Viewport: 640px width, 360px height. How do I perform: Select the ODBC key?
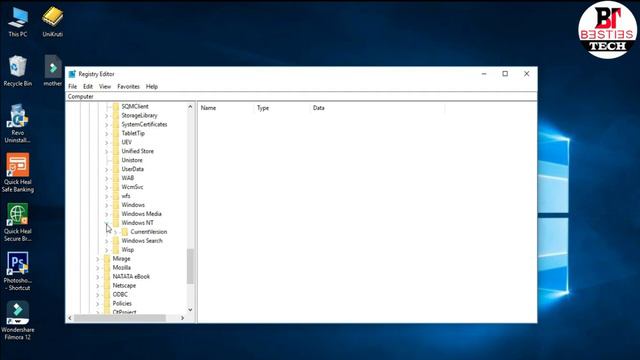coord(120,295)
